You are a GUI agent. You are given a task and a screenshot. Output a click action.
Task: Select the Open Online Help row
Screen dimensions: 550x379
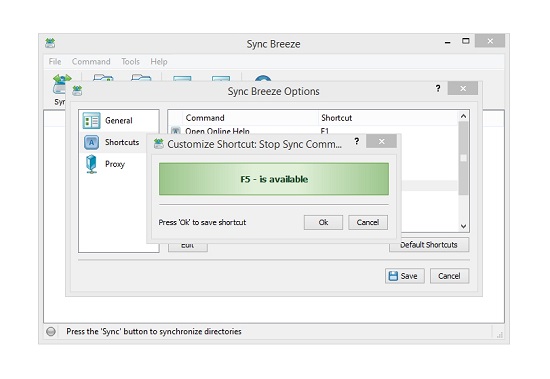[313, 131]
